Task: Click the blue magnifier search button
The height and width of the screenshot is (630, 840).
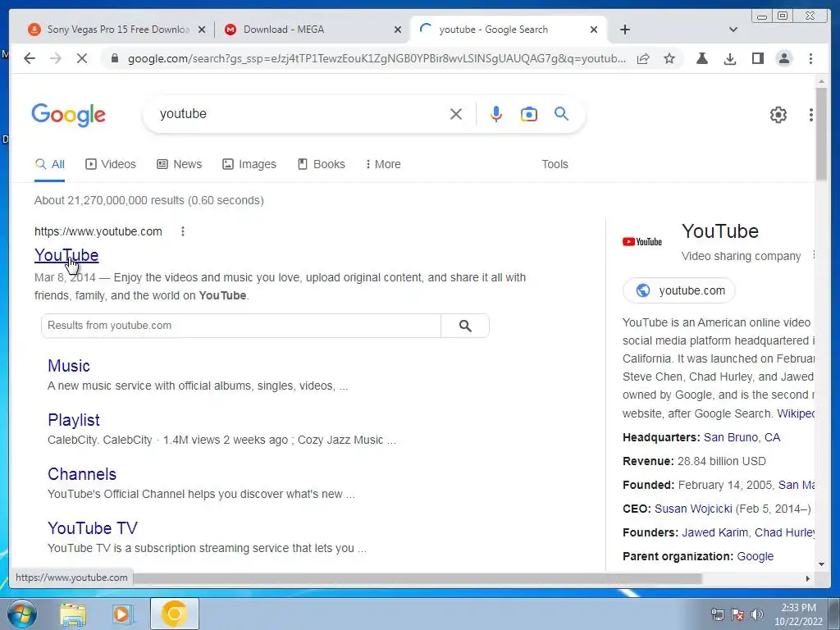Action: (561, 113)
